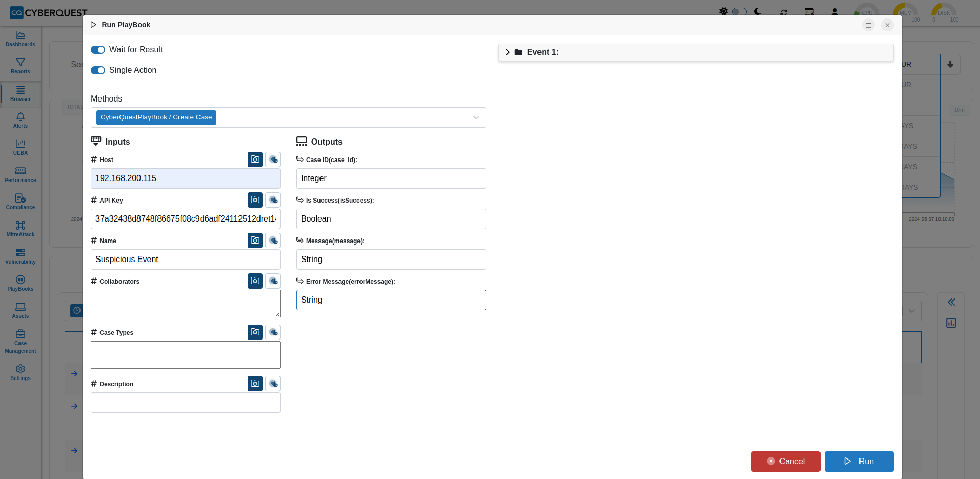
Task: Toggle the Wait for Result switch
Action: [x=98, y=50]
